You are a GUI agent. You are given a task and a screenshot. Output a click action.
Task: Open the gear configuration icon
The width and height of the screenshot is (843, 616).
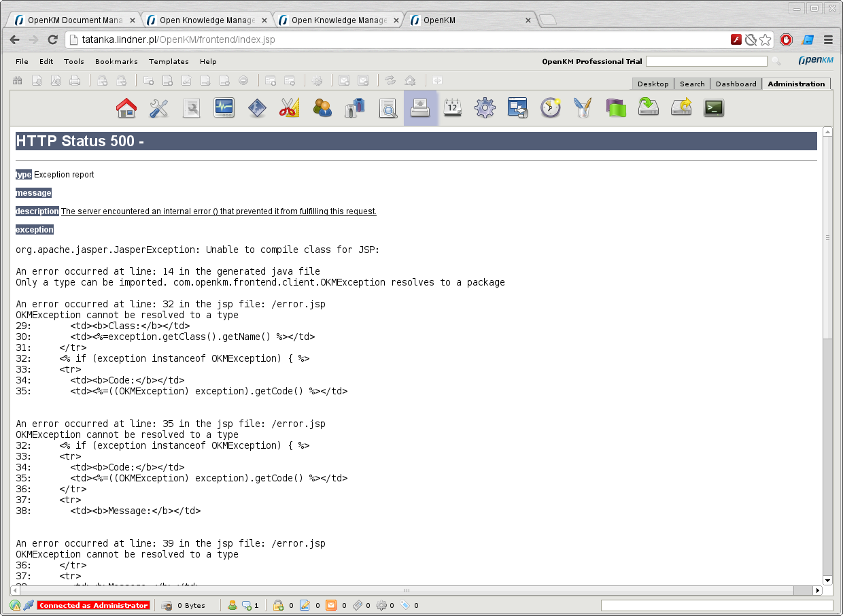(x=485, y=108)
